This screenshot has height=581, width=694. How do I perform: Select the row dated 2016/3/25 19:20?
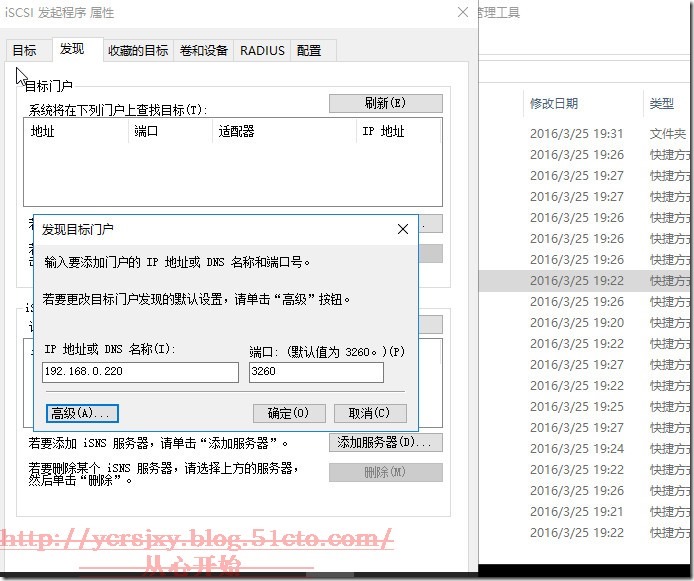pyautogui.click(x=585, y=323)
